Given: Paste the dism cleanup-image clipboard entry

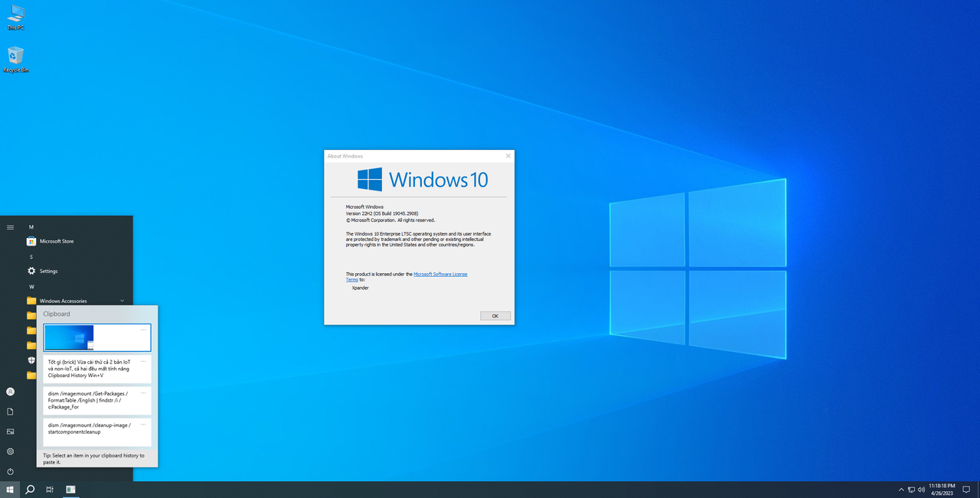Looking at the screenshot, I should [x=97, y=432].
